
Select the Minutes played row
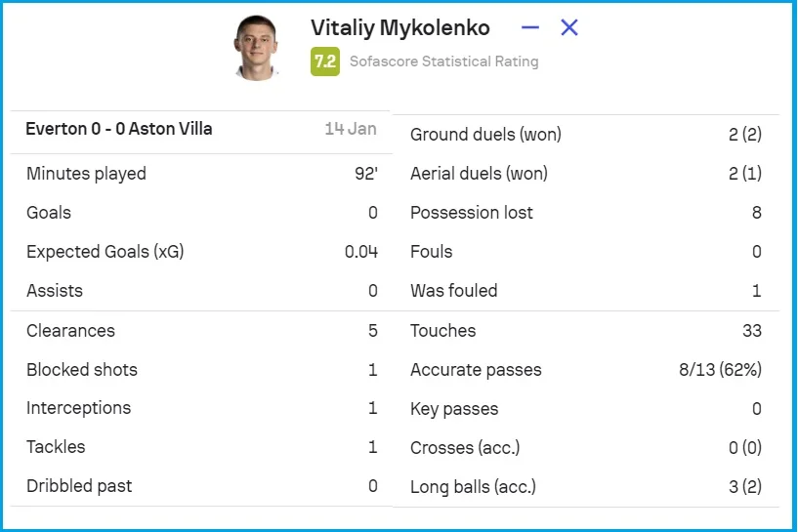[x=201, y=174]
